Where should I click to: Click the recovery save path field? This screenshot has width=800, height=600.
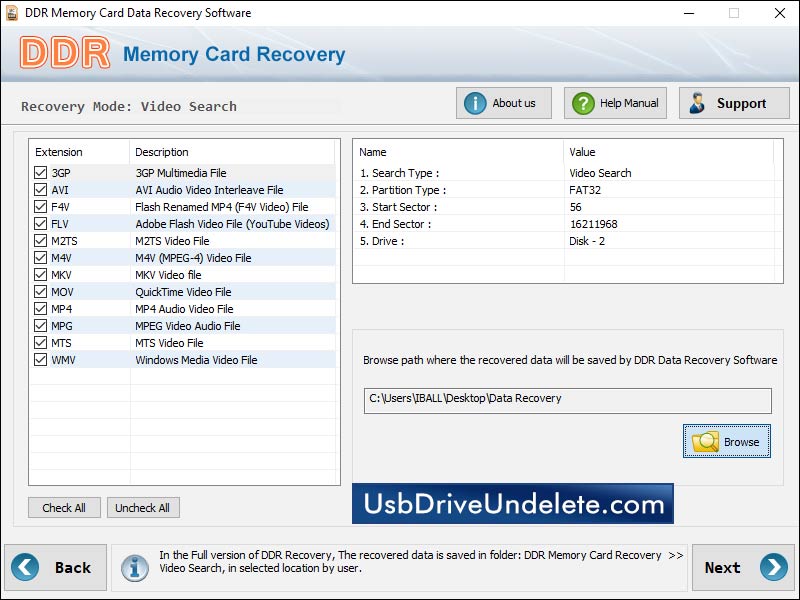pos(567,401)
